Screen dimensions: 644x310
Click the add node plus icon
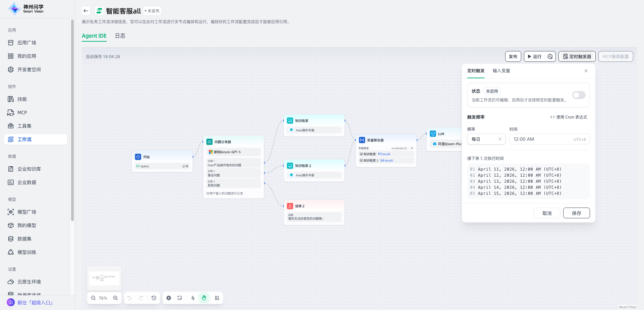pos(169,298)
